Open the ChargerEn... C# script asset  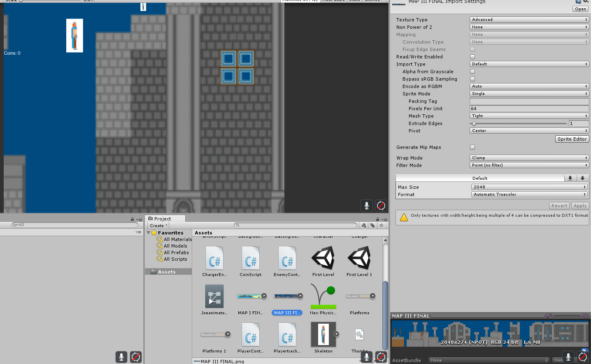pos(214,258)
